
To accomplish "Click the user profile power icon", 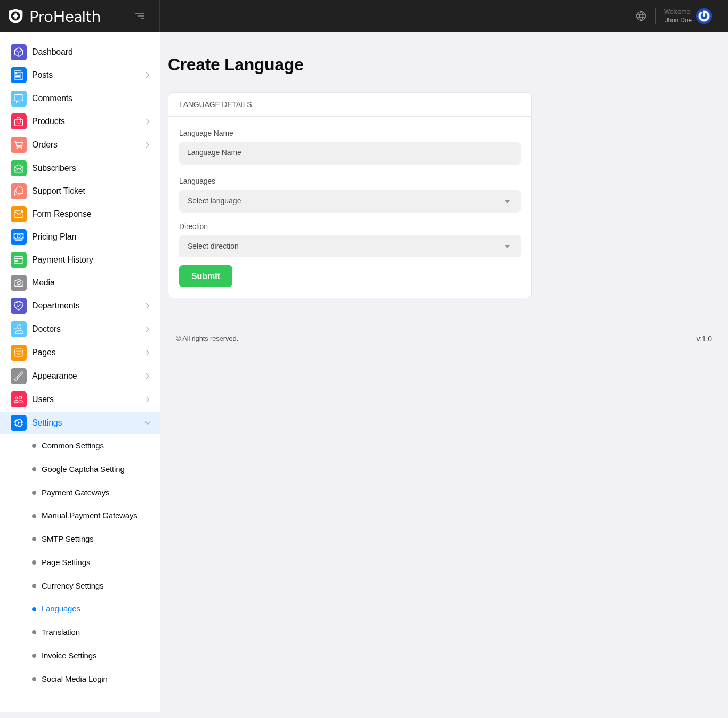I will tap(704, 16).
